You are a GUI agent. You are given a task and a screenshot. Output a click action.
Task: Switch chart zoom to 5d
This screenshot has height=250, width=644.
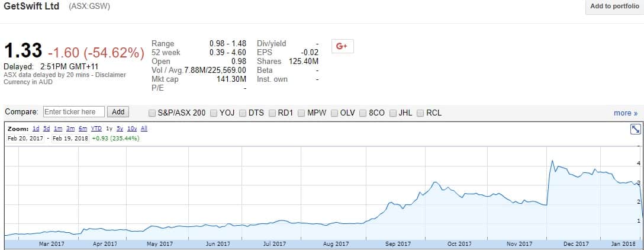coord(46,129)
